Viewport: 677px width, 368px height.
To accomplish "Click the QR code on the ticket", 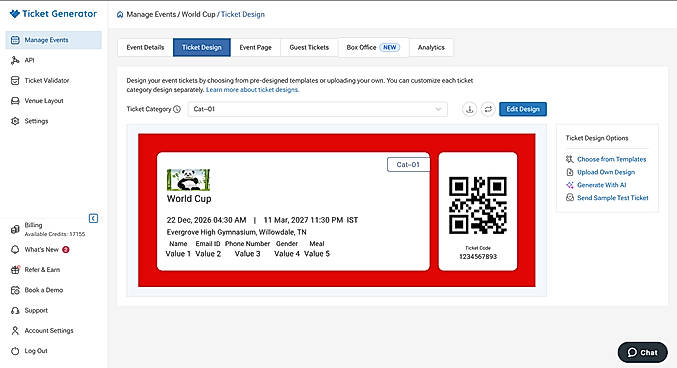I will point(478,205).
